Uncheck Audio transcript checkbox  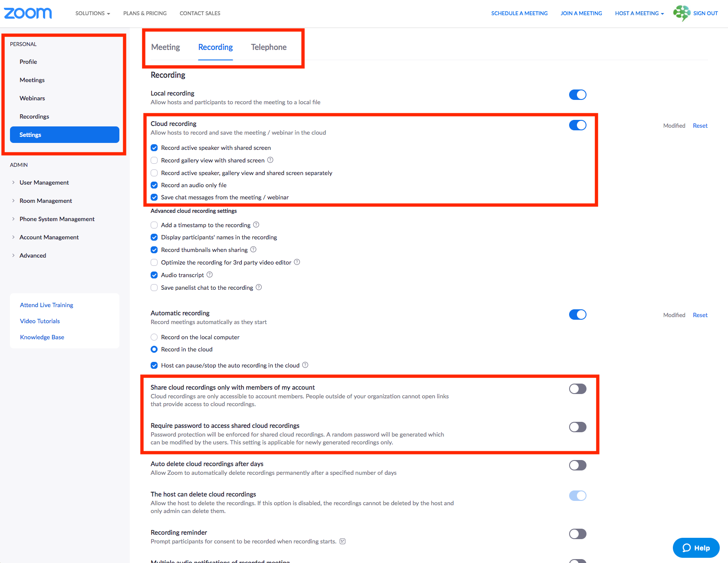coord(154,275)
